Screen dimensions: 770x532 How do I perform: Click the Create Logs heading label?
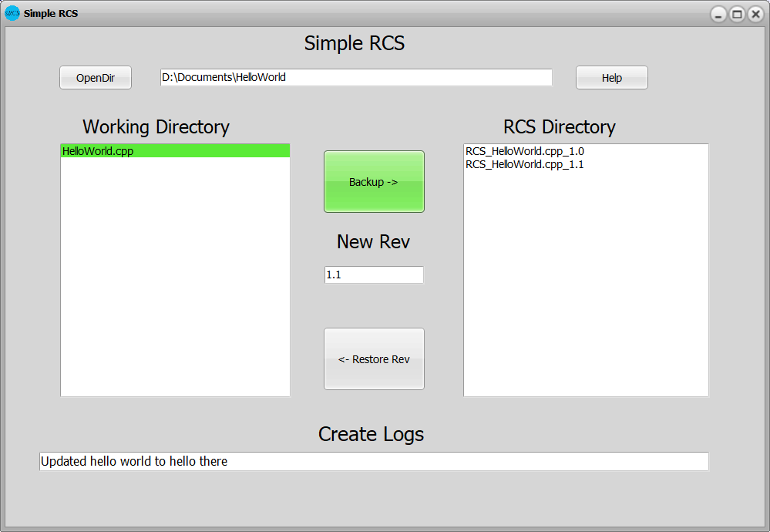371,434
